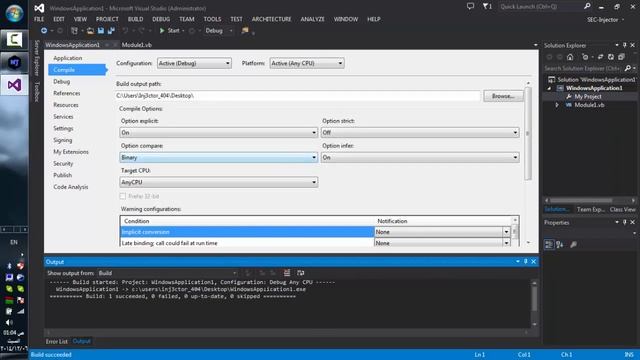Open the Publish settings page
Screen dimensions: 640x360
[x=62, y=175]
